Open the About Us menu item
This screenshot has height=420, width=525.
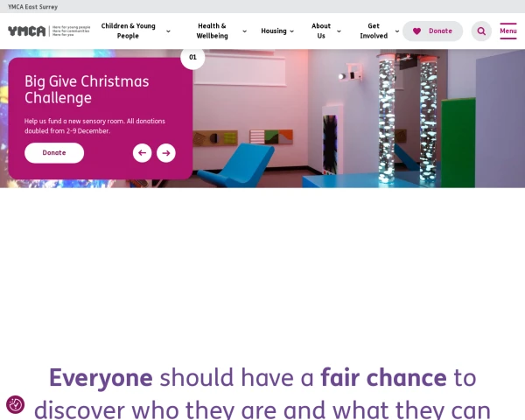pyautogui.click(x=321, y=31)
